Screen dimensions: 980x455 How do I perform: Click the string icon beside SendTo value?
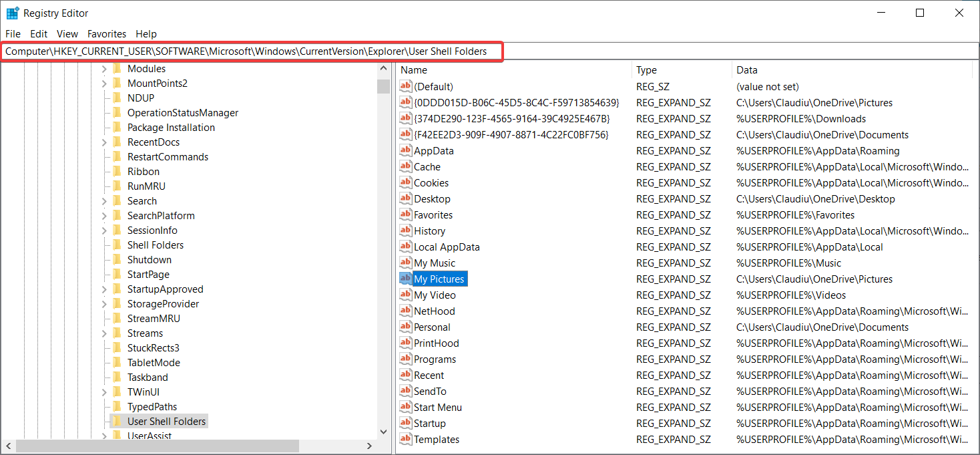[x=405, y=391]
